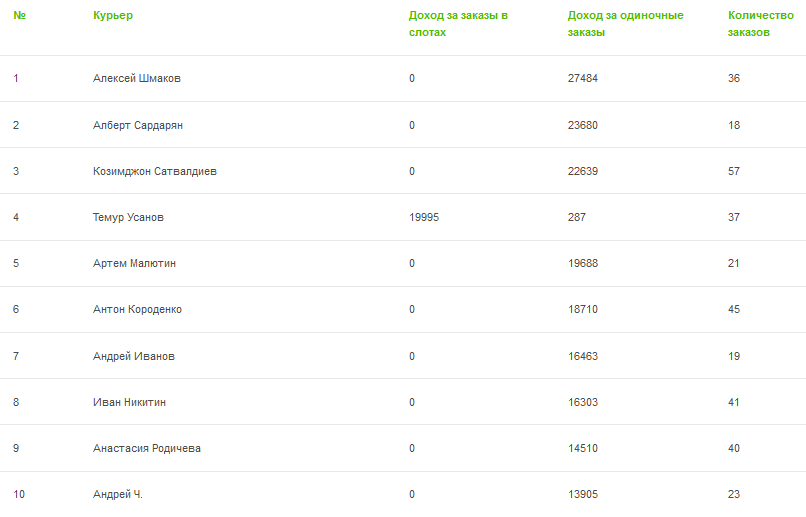
Task: Open courier Антон Короденко
Action: [x=137, y=310]
